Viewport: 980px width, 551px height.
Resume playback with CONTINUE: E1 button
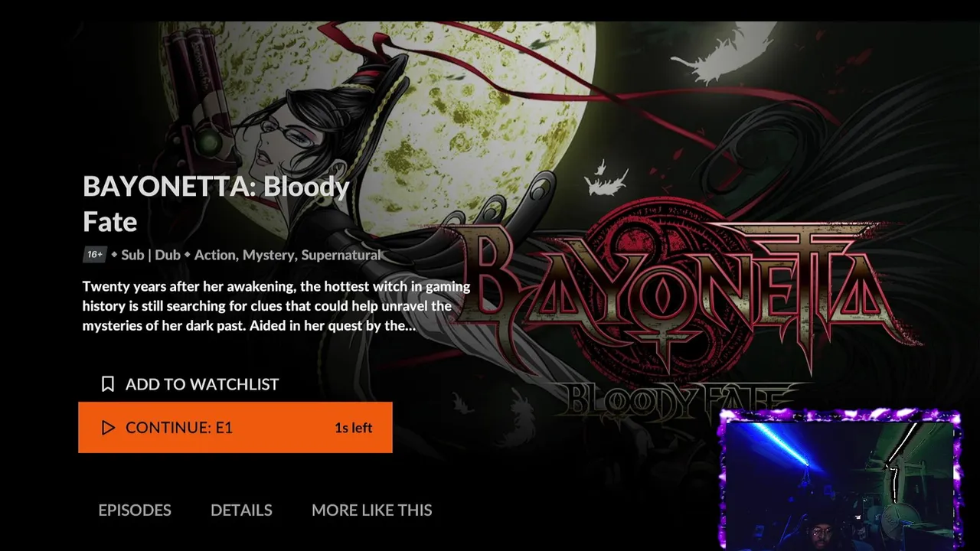[235, 427]
